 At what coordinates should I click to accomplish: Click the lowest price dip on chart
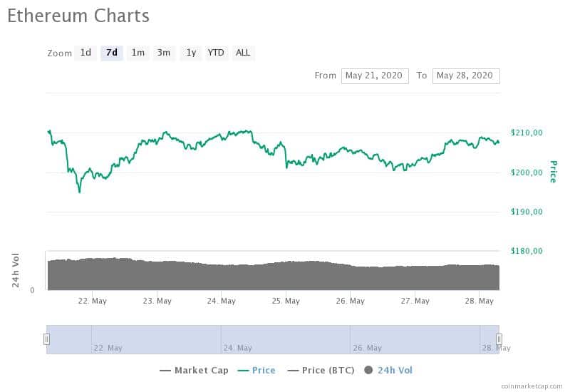[80, 192]
